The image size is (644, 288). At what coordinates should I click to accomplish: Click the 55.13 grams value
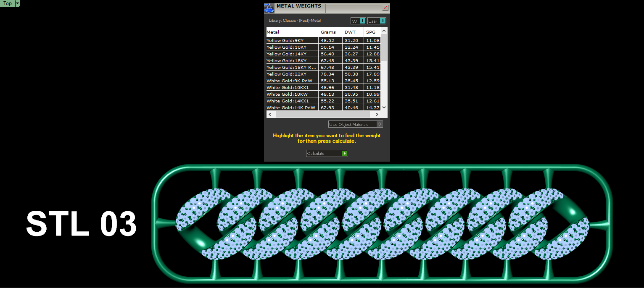click(x=327, y=81)
